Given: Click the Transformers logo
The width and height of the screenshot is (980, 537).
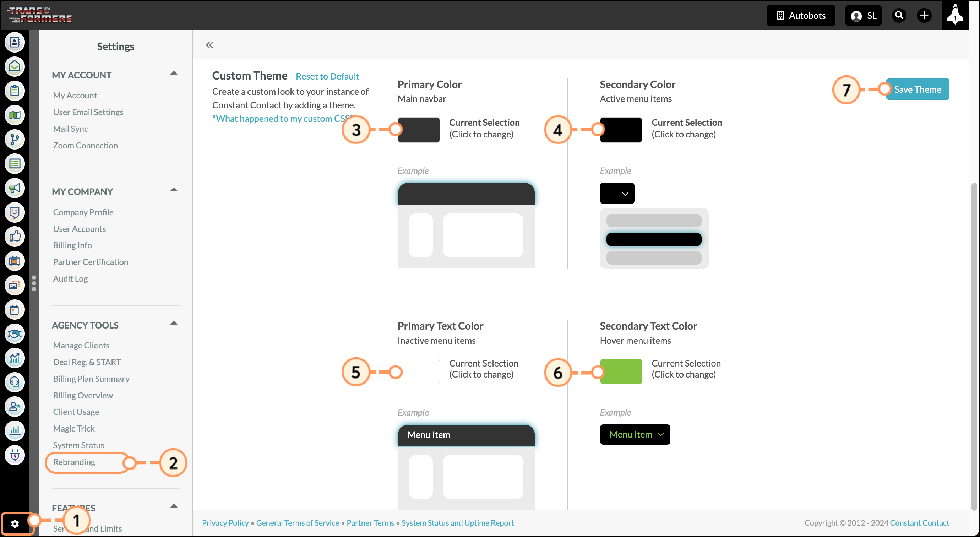Looking at the screenshot, I should (x=40, y=15).
